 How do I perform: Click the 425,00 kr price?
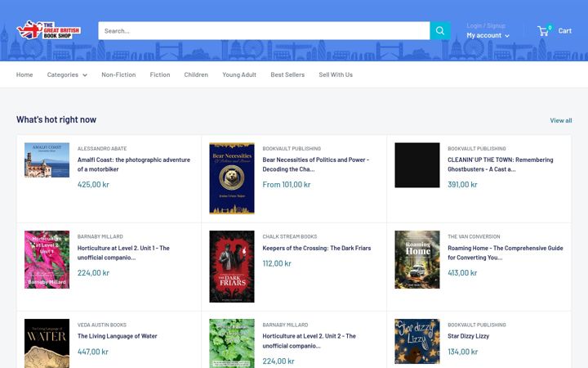(x=93, y=184)
